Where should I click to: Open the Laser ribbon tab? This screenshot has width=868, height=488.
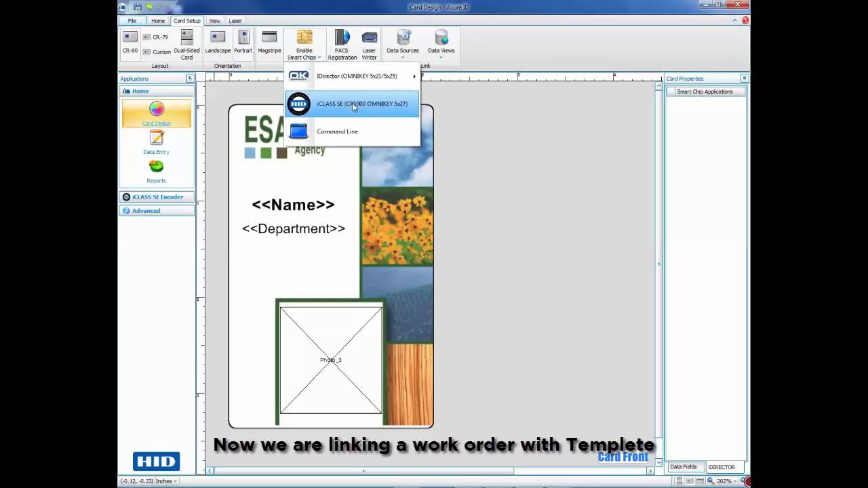(235, 21)
